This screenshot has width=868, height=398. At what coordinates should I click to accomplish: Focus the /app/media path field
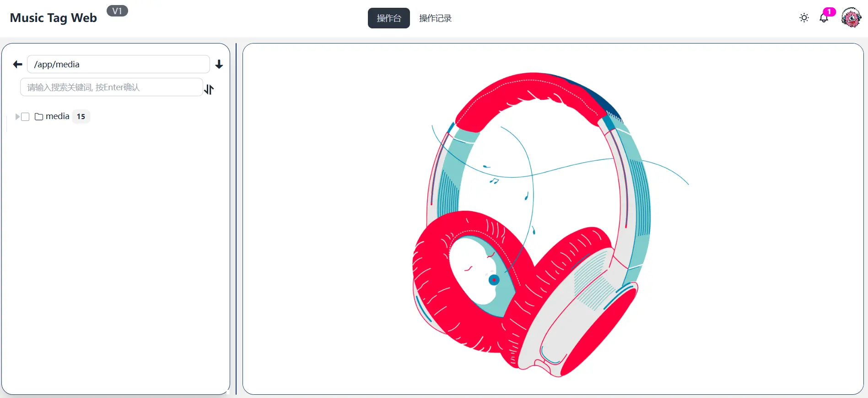pyautogui.click(x=119, y=64)
